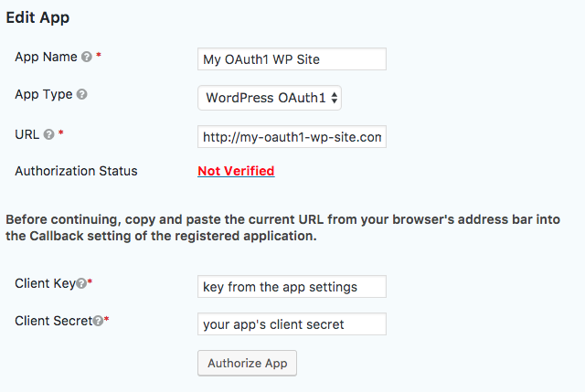The width and height of the screenshot is (585, 392).
Task: Open the help tooltip icon for URL
Action: pos(49,133)
